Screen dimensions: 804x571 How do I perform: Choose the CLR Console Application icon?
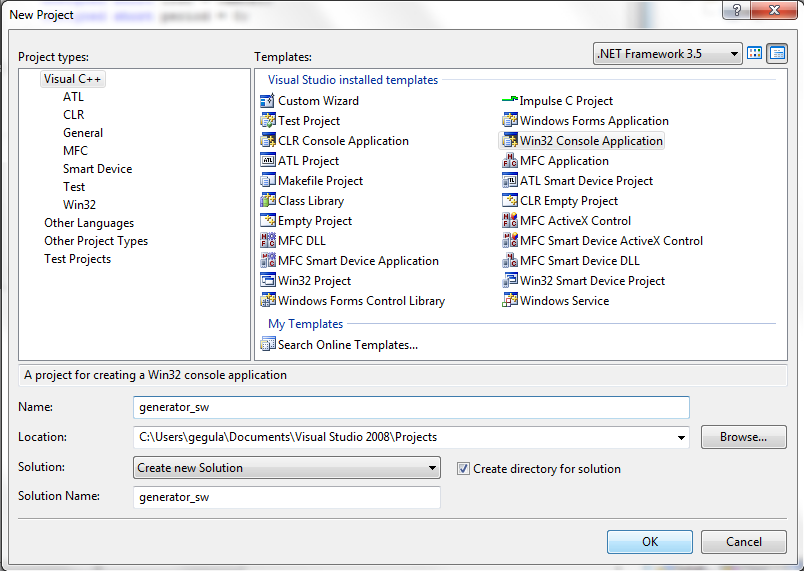pos(268,141)
